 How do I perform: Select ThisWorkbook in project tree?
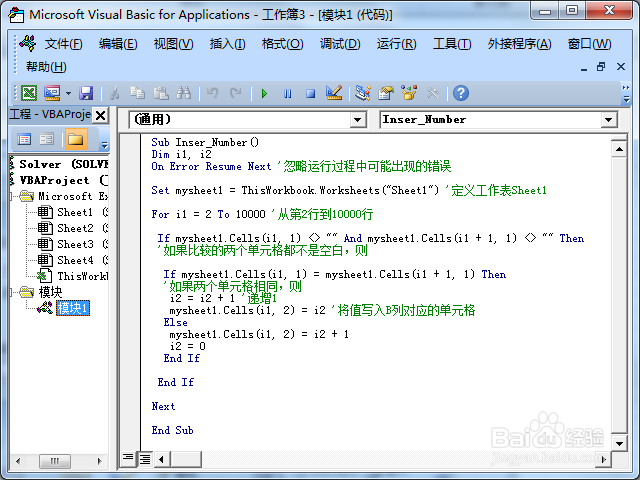[x=83, y=276]
